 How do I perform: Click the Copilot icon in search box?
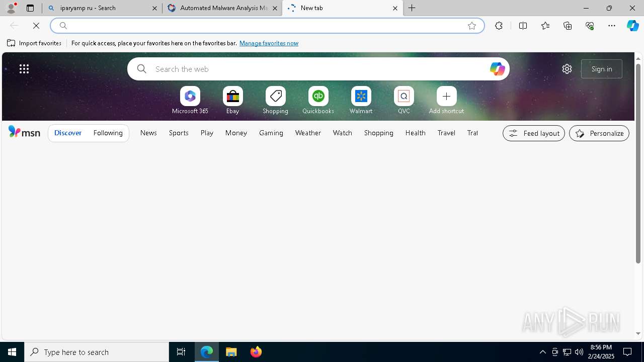(x=497, y=69)
